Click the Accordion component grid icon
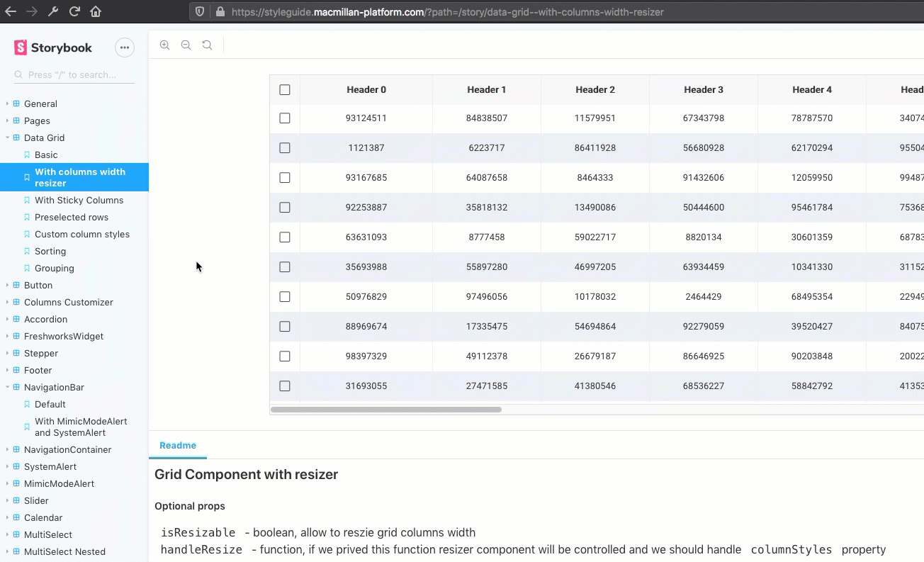Viewport: 924px width, 562px height. point(16,319)
